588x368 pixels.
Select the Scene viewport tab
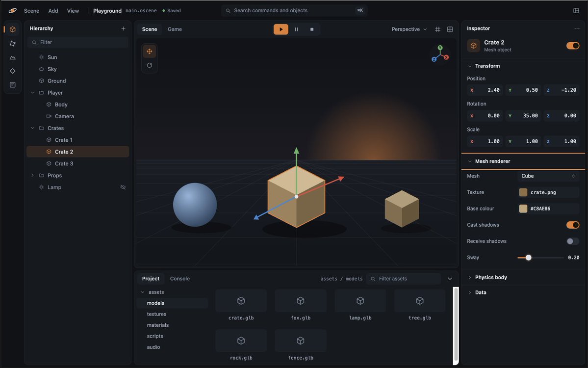pyautogui.click(x=150, y=29)
